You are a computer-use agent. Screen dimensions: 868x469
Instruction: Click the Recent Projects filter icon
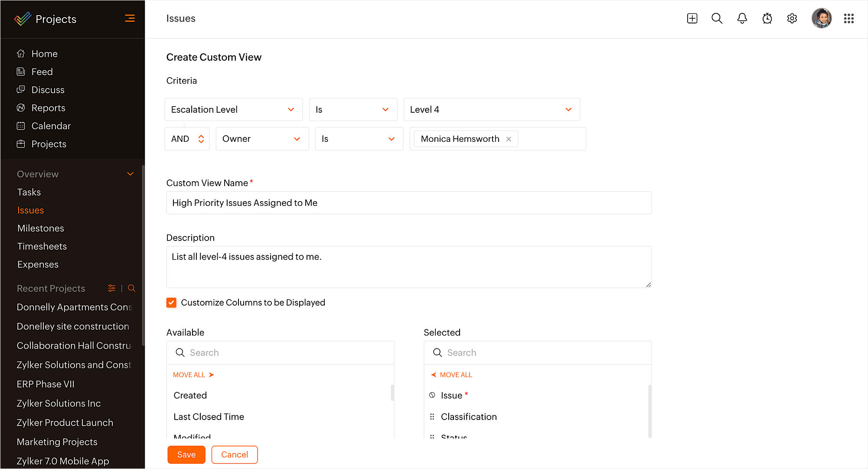point(111,288)
